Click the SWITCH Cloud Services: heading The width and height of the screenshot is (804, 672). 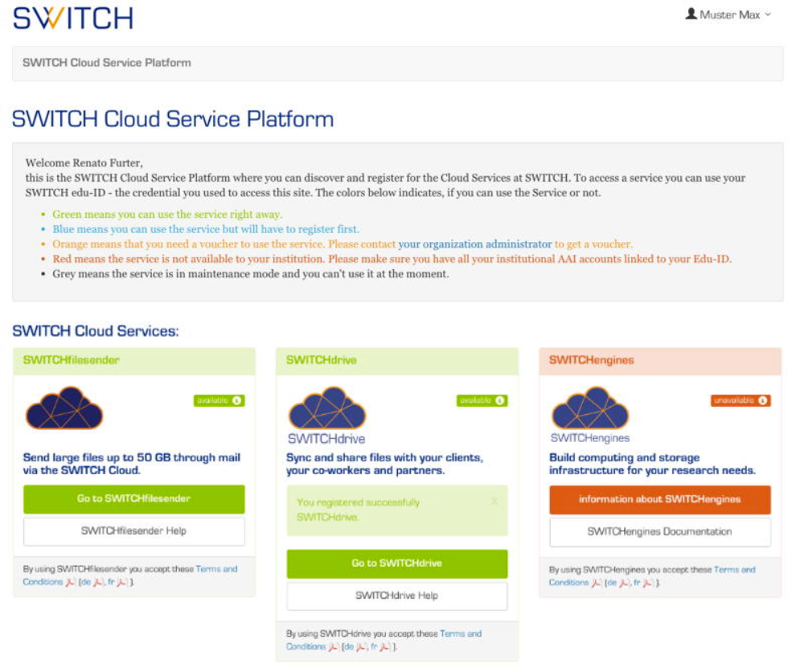pyautogui.click(x=96, y=331)
